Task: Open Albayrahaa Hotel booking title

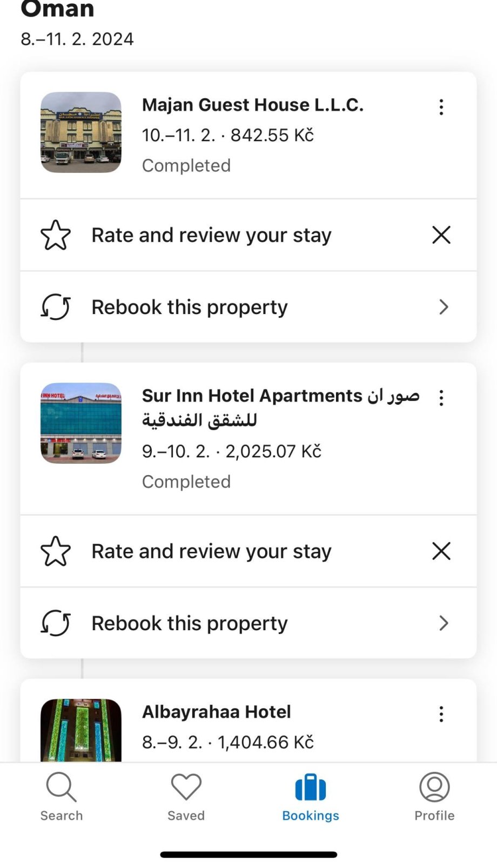Action: tap(217, 712)
